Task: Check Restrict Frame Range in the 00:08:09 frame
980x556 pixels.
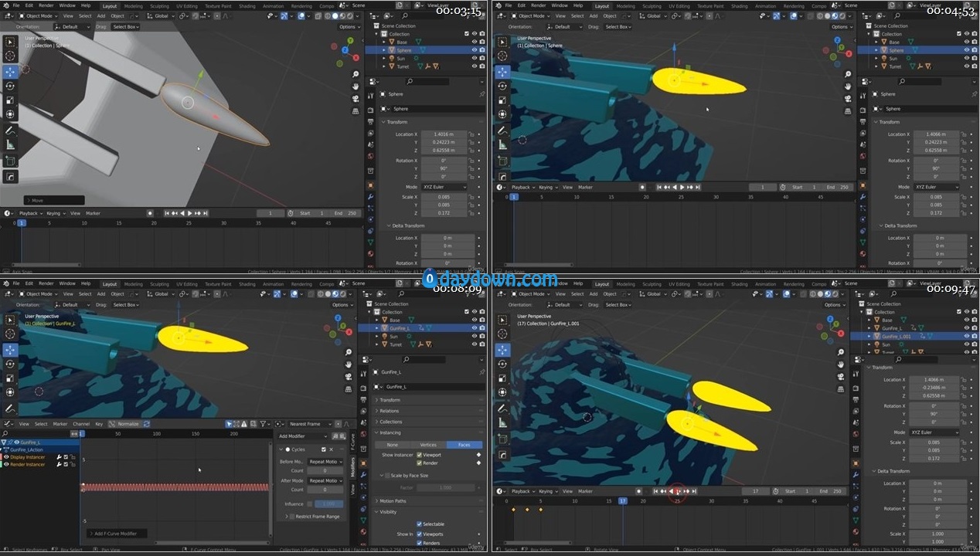Action: tap(291, 517)
